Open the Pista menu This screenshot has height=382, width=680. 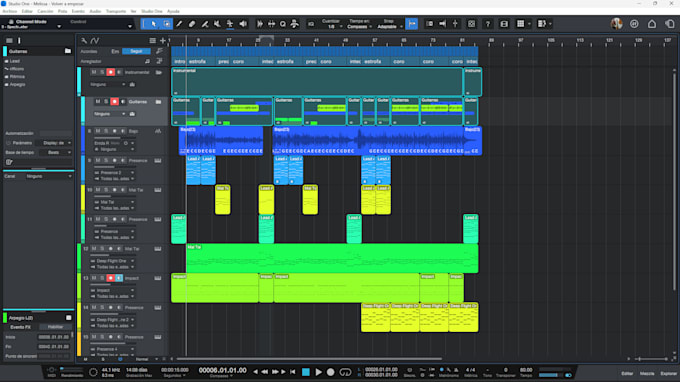(62, 11)
